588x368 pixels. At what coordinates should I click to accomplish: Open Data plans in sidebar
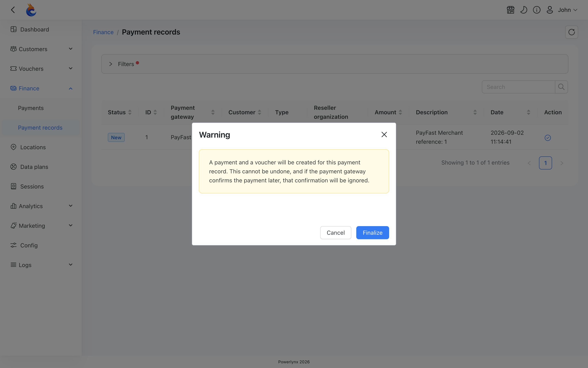click(41, 167)
